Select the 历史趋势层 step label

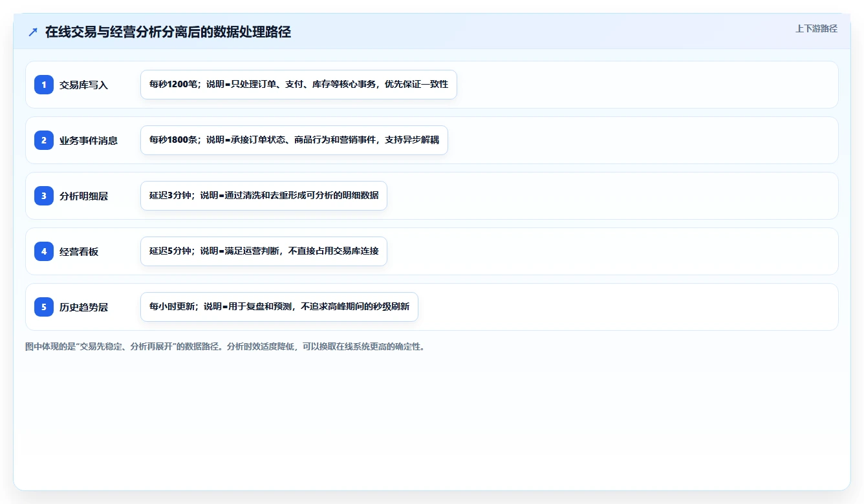point(83,307)
